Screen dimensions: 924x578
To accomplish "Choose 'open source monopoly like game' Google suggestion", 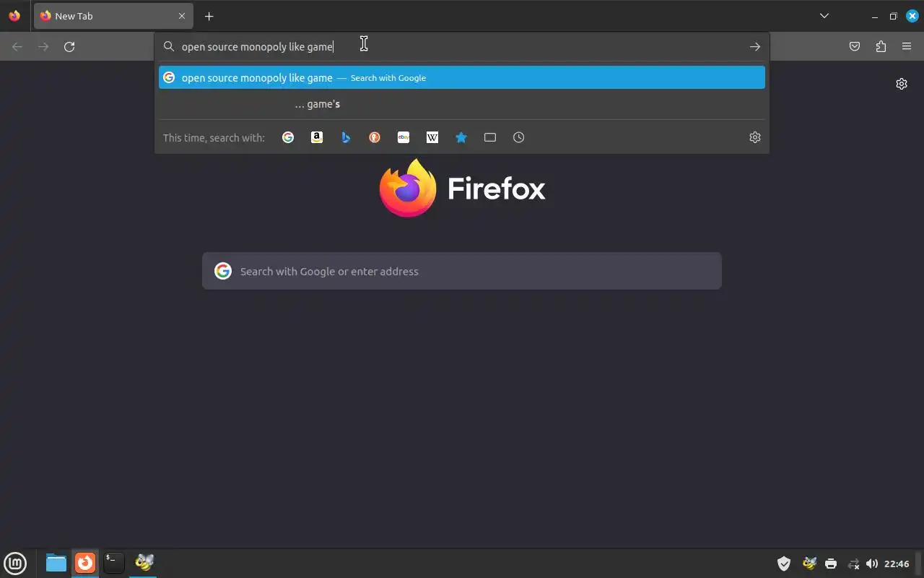I will tap(462, 77).
